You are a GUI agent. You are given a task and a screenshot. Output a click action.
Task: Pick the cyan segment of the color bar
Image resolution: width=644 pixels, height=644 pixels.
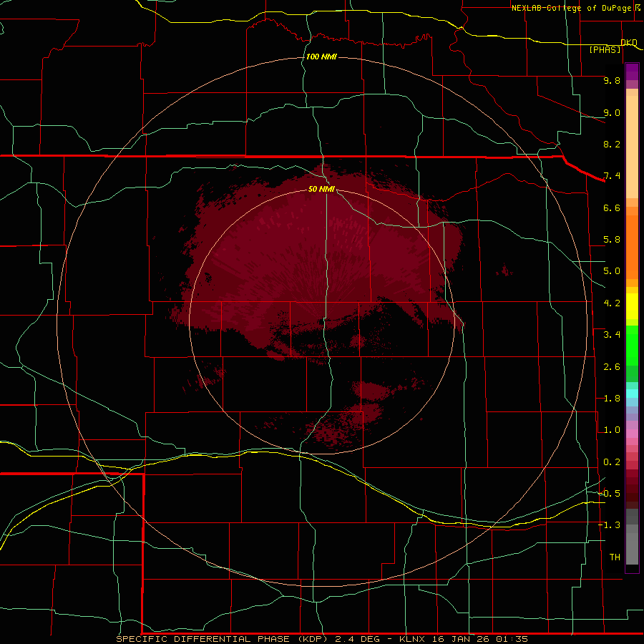632,393
